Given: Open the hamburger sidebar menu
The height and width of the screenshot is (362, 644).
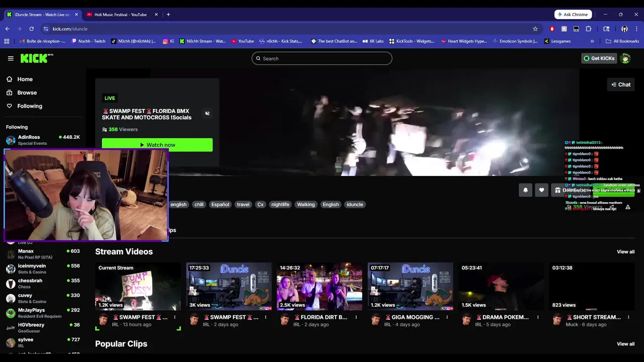Looking at the screenshot, I should (11, 58).
